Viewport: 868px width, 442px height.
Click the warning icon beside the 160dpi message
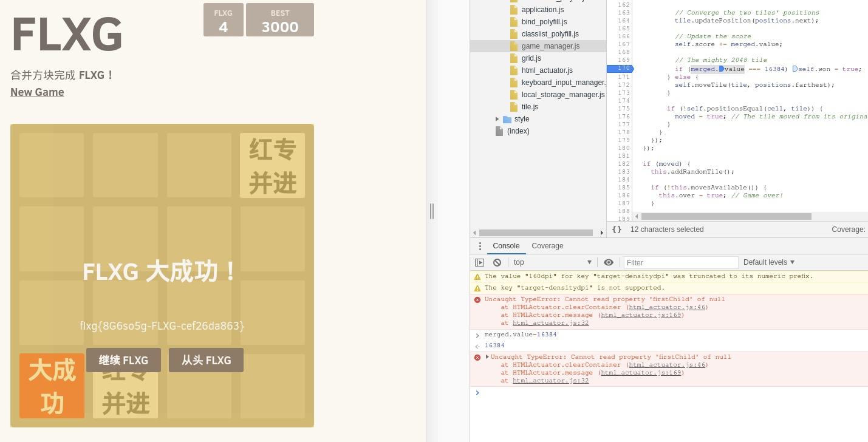(477, 277)
